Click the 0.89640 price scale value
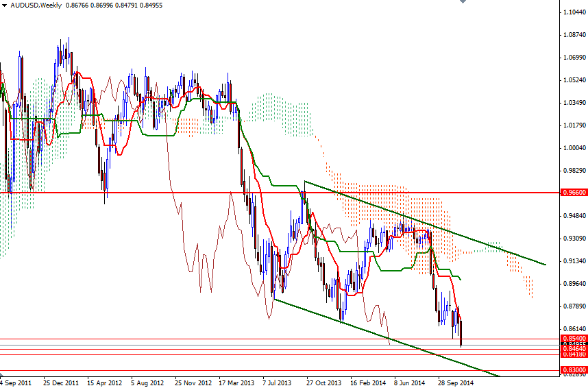Viewport: 588px width, 388px height. (574, 283)
